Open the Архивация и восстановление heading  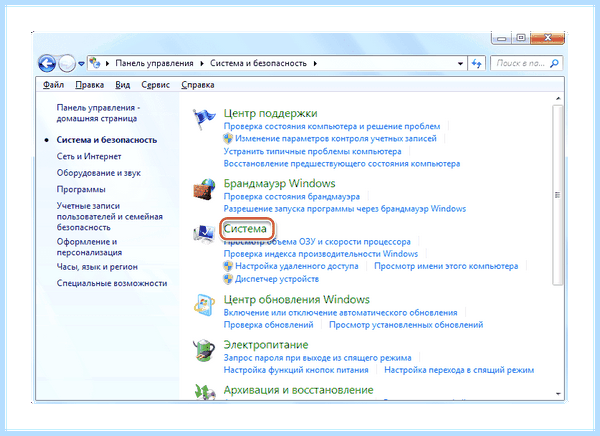pyautogui.click(x=298, y=390)
